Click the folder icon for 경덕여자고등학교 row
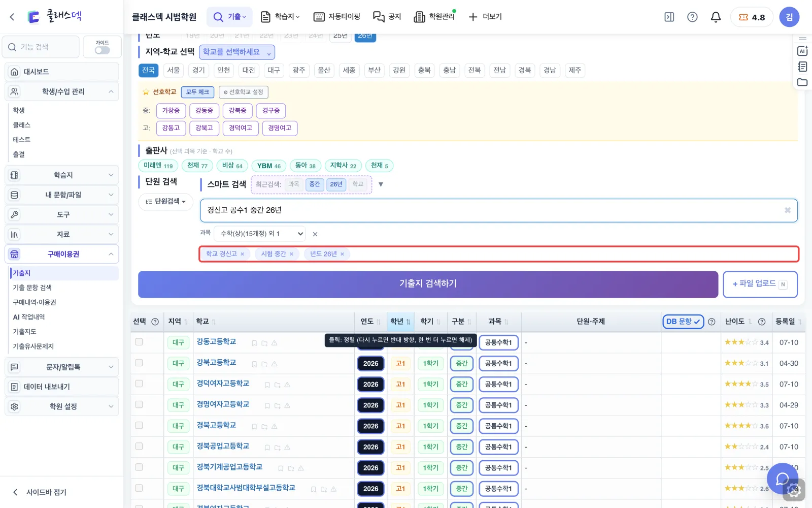 [x=277, y=385]
